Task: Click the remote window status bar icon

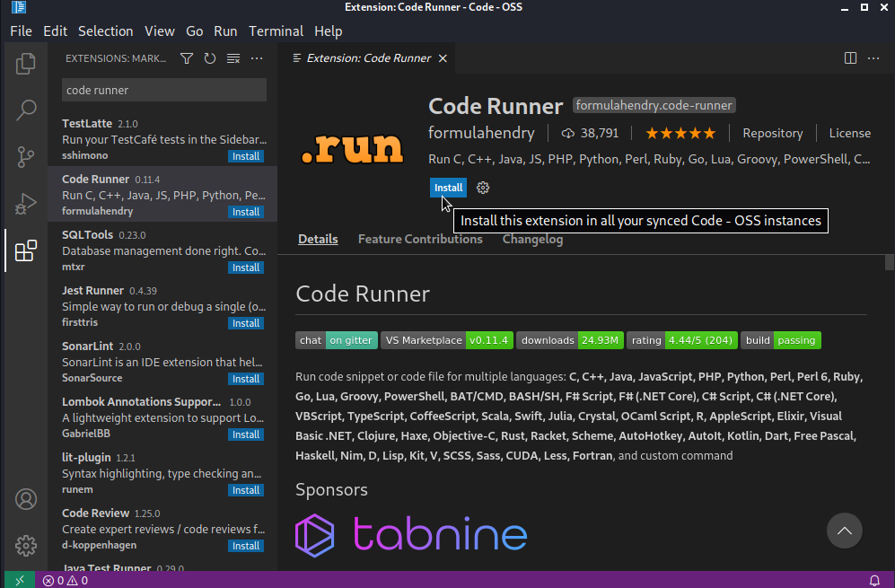Action: tap(20, 580)
